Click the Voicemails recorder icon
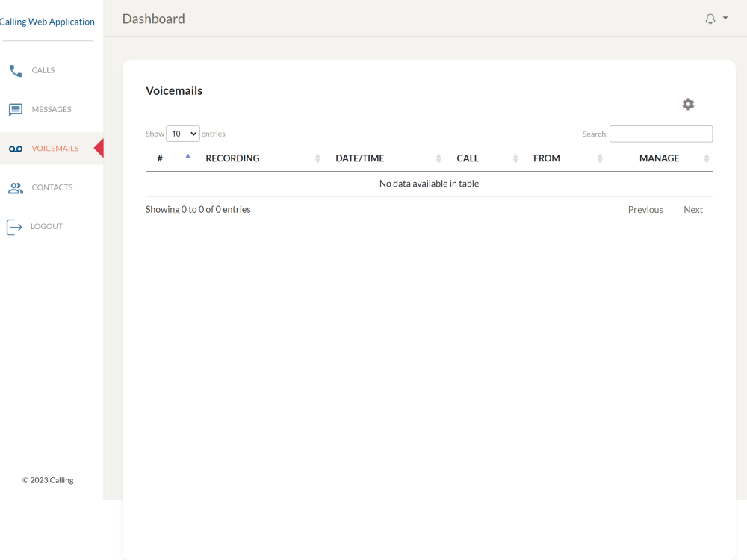 tap(15, 149)
